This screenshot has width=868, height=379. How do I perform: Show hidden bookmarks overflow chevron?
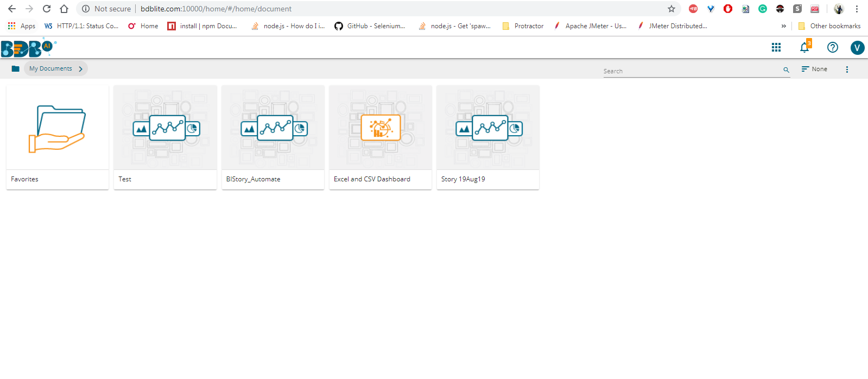(x=783, y=26)
